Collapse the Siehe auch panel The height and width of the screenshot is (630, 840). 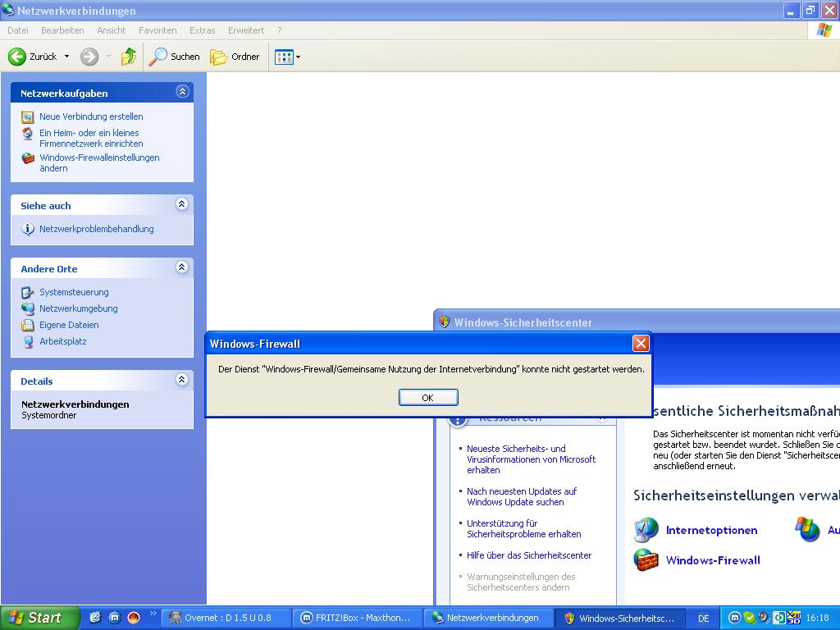point(181,204)
